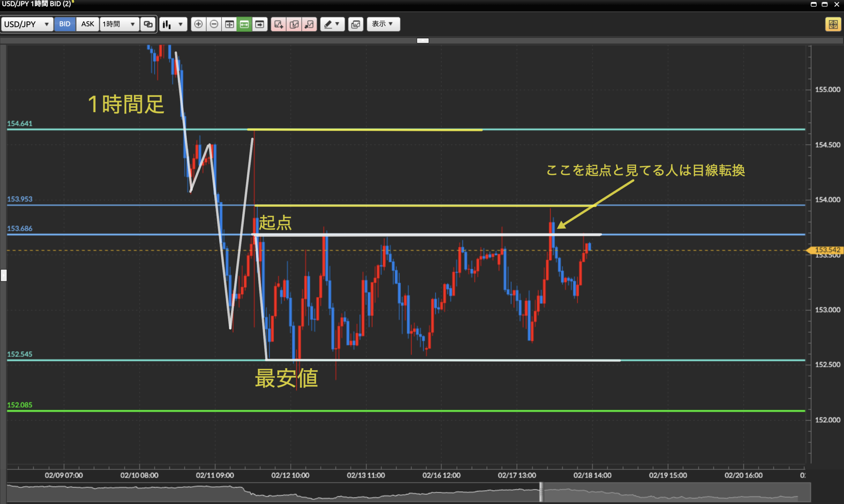Click the zoom in chart button
The height and width of the screenshot is (504, 844).
click(x=198, y=24)
